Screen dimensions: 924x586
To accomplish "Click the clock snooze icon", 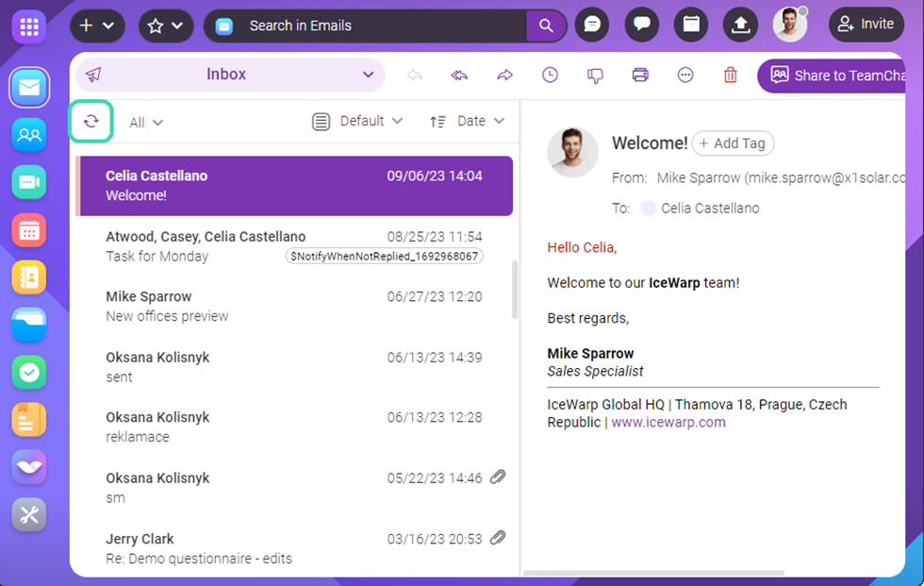I will (x=550, y=75).
